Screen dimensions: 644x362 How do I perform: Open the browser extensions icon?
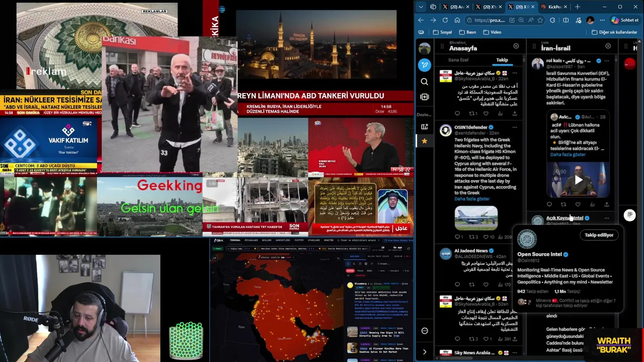[x=552, y=20]
